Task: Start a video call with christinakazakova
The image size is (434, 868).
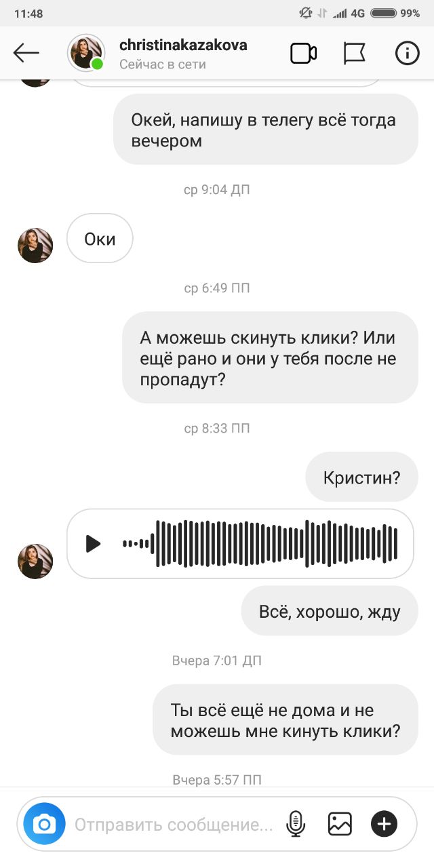Action: tap(304, 53)
